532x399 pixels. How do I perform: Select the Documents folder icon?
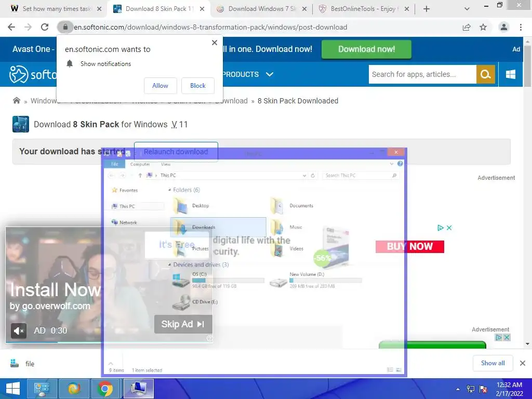pyautogui.click(x=277, y=206)
